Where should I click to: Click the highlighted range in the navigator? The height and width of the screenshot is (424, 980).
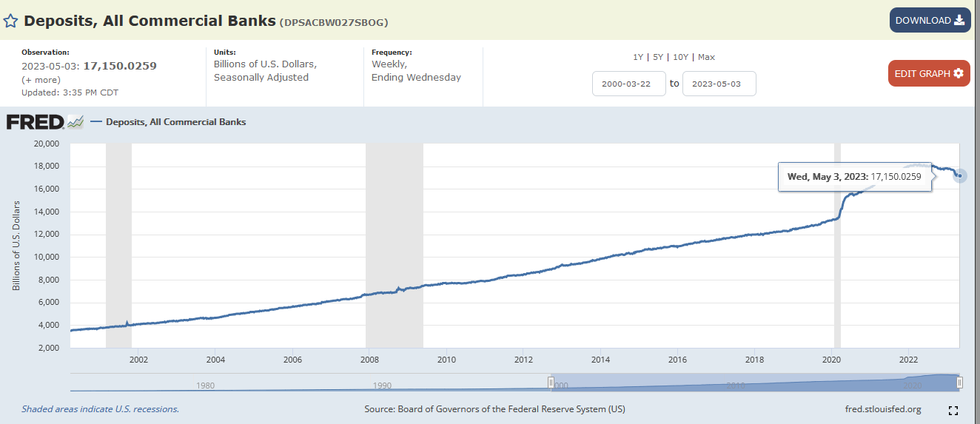coord(755,383)
